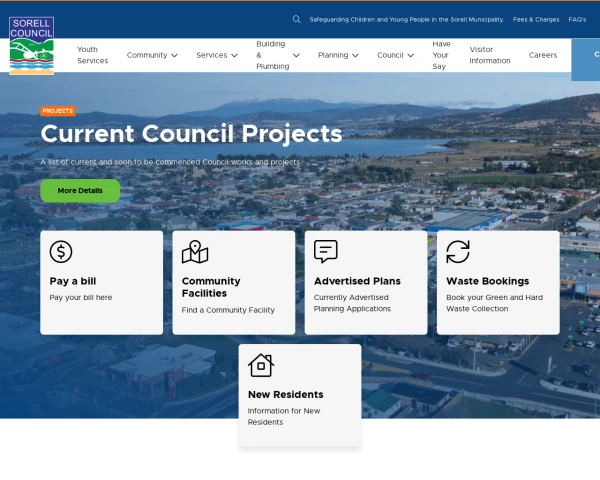600x480 pixels.
Task: Click the dollar sign Pay a bill icon
Action: point(61,252)
